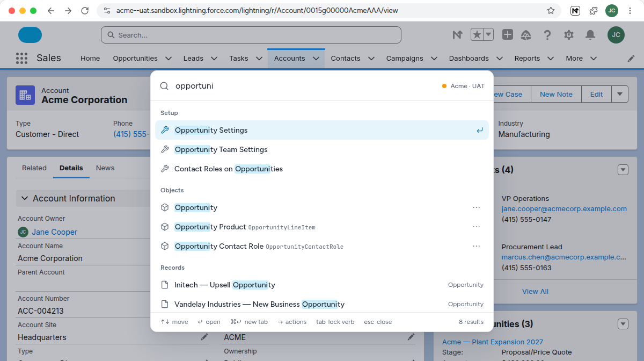Open the Contacts related list dropdown
The width and height of the screenshot is (644, 361).
tap(623, 170)
